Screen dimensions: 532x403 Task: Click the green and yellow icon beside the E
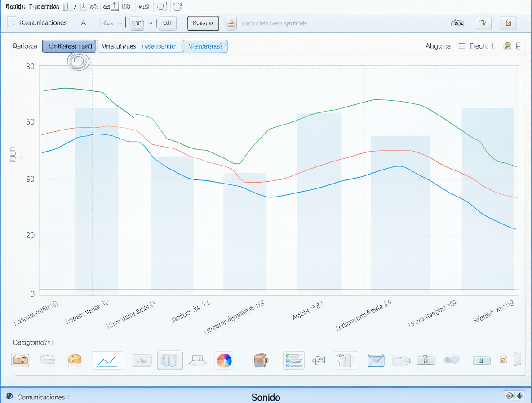508,46
